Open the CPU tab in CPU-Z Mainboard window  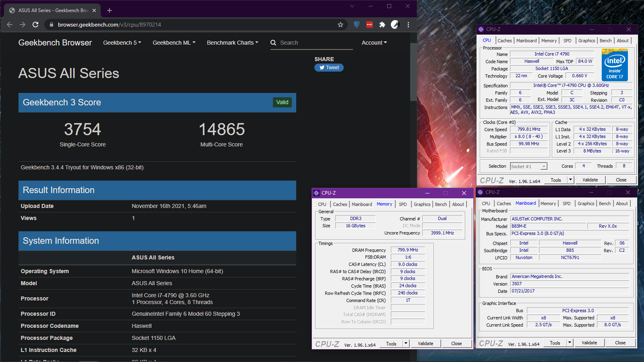pos(486,204)
